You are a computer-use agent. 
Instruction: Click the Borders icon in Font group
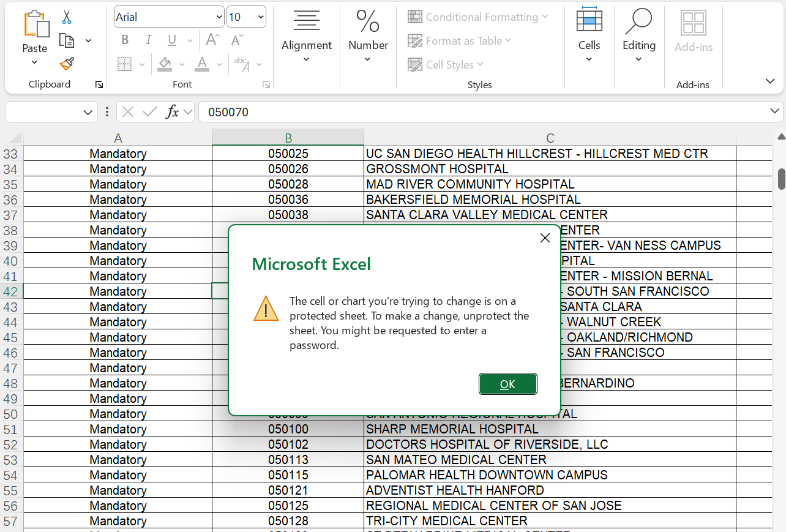(x=124, y=64)
